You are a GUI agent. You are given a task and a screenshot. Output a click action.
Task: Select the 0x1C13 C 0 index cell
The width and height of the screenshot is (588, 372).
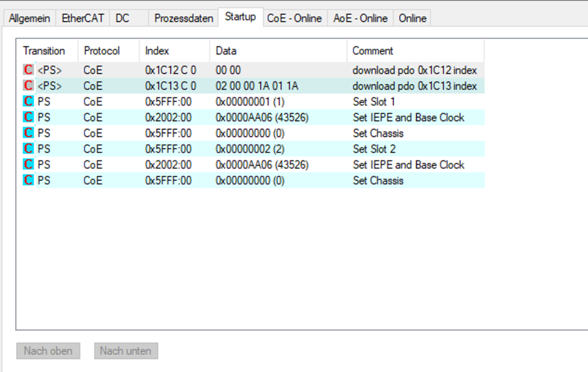coord(171,86)
